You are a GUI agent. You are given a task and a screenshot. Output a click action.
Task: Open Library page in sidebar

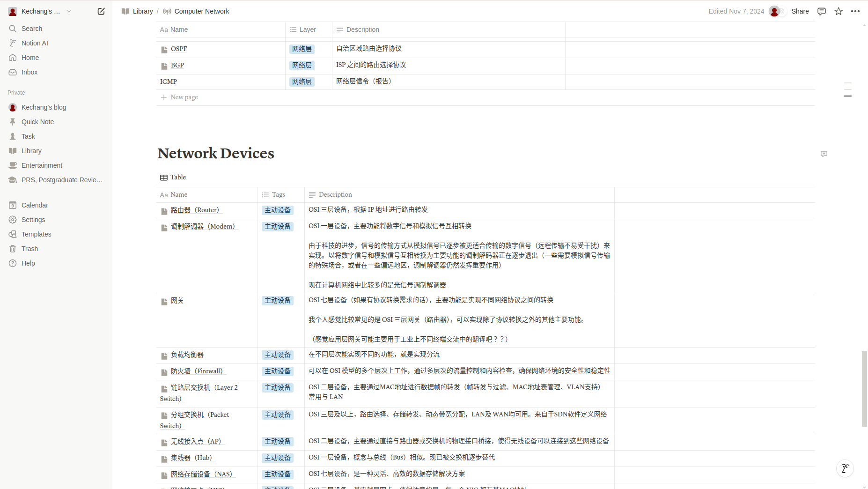point(31,151)
